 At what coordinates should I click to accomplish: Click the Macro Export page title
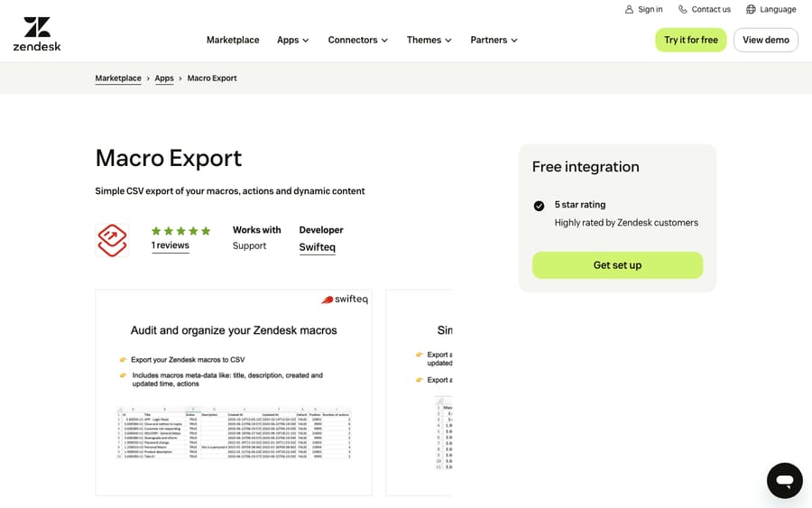point(169,158)
